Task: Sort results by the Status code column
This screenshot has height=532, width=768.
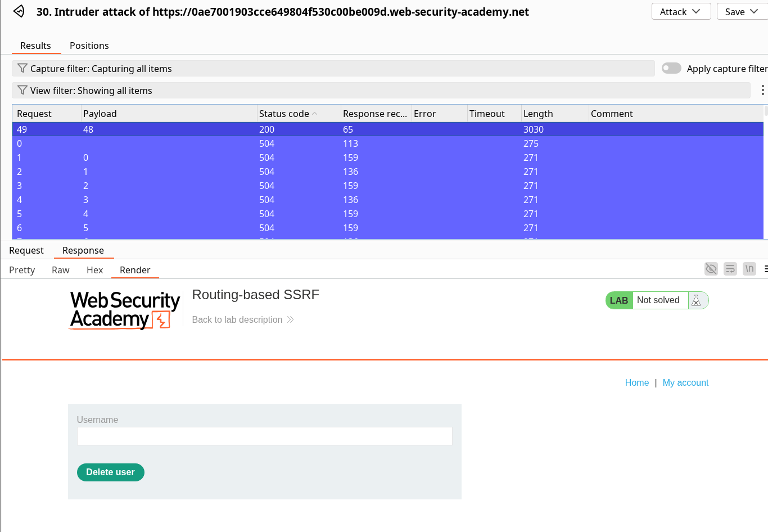Action: [284, 114]
